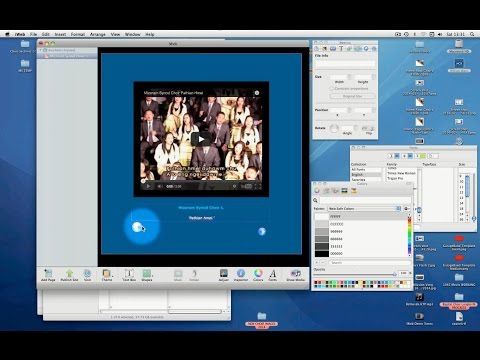
Task: Toggle the Inspector from the toolbar
Action: click(241, 274)
